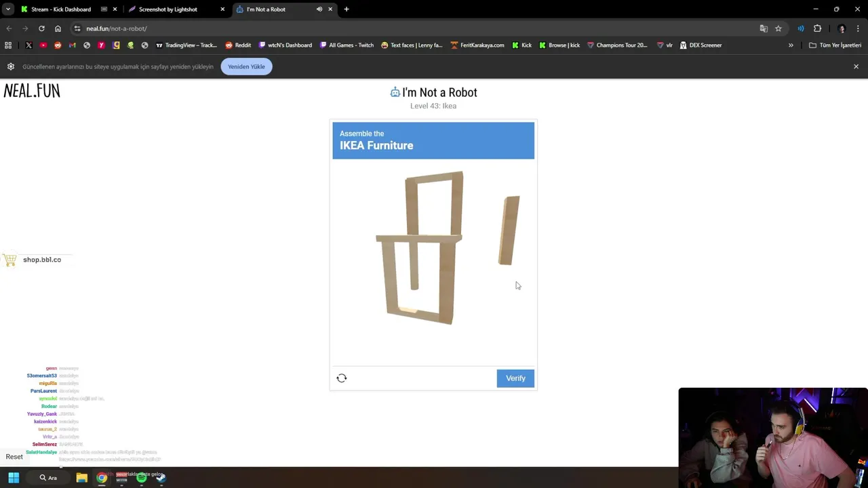Click the Chrome taskbar icon
Screen dimensions: 868x488
click(102, 478)
